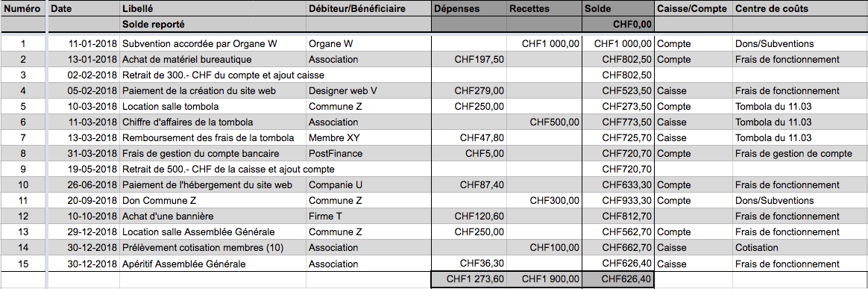
Task: Click the Don Commune Z label cell
Action: (x=213, y=200)
